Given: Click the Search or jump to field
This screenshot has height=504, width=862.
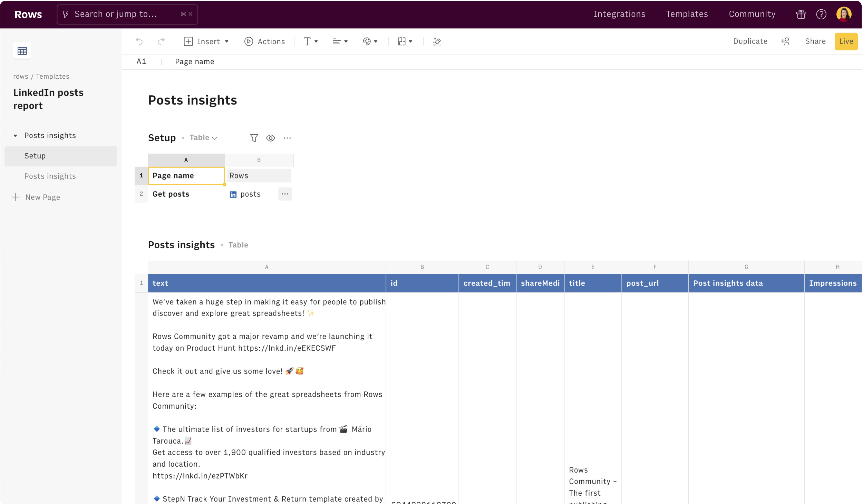Looking at the screenshot, I should tap(127, 14).
